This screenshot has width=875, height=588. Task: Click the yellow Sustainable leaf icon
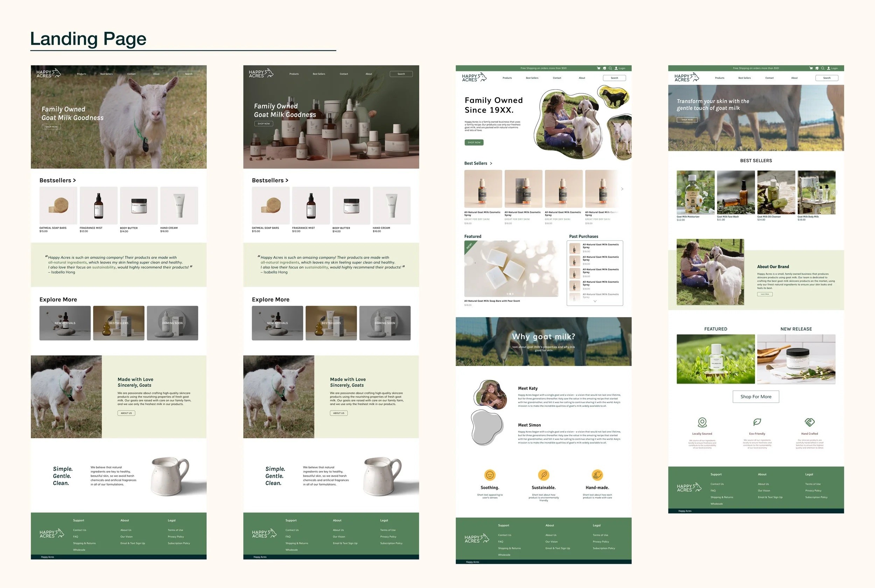click(x=543, y=475)
